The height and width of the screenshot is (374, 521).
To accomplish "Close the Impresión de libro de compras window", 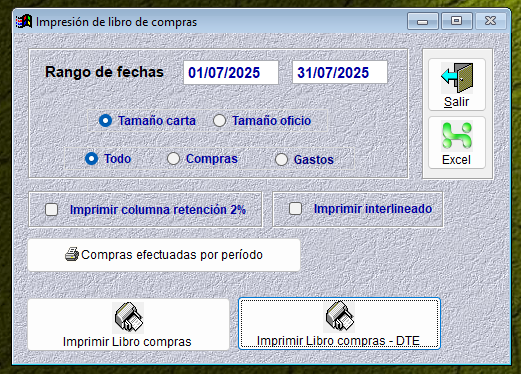I will pyautogui.click(x=491, y=21).
